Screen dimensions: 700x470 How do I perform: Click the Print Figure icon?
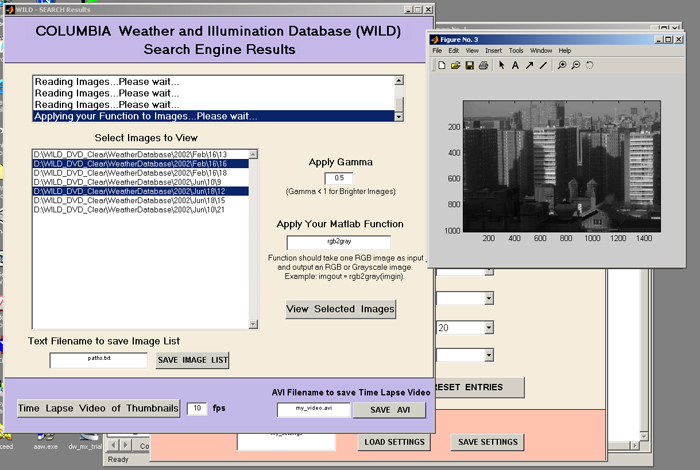[484, 66]
